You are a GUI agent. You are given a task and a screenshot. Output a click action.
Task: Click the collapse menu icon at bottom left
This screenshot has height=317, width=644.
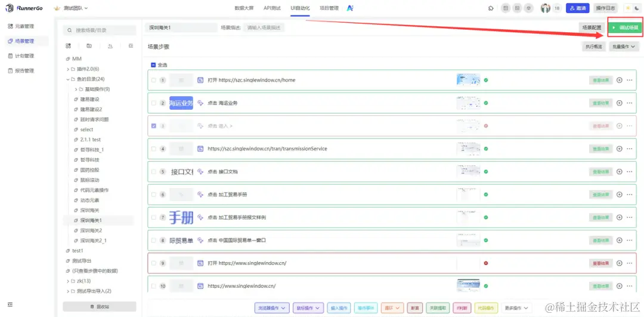click(10, 304)
